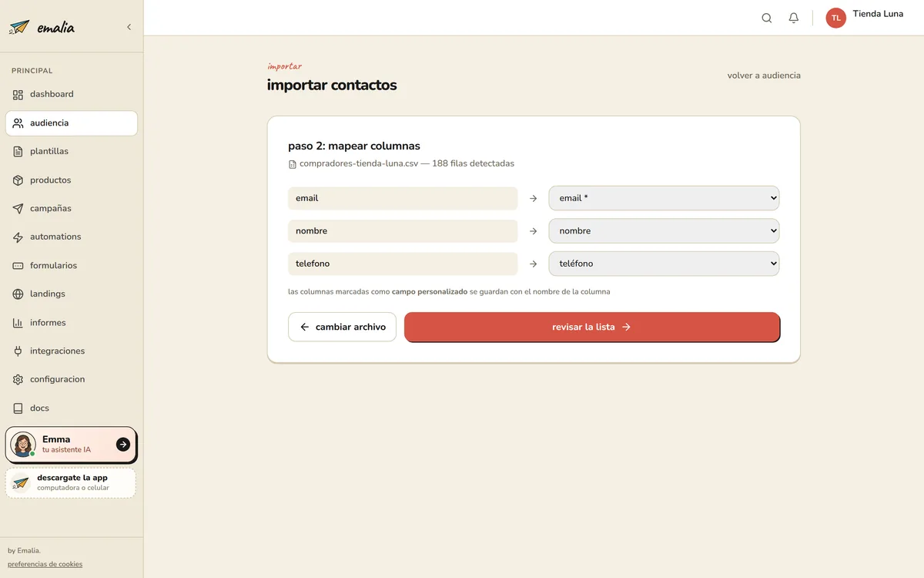Open configuracion settings
Image resolution: width=924 pixels, height=578 pixels.
[x=72, y=380]
